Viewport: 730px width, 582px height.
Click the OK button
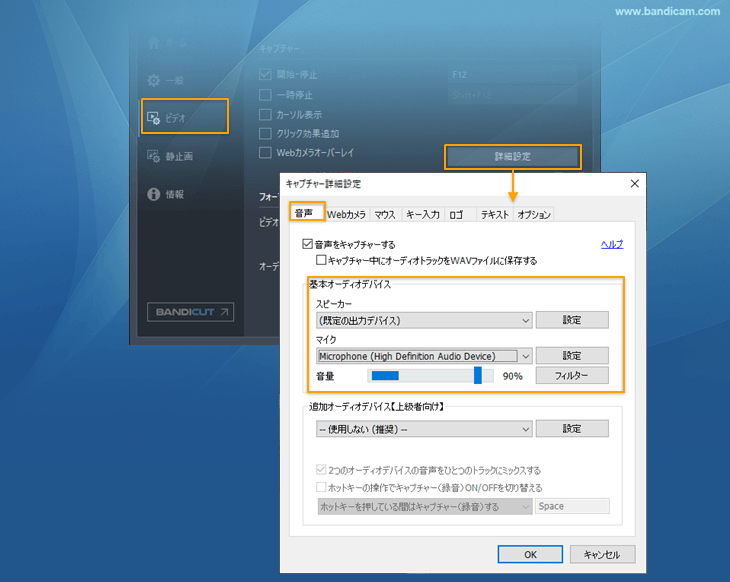click(x=530, y=555)
